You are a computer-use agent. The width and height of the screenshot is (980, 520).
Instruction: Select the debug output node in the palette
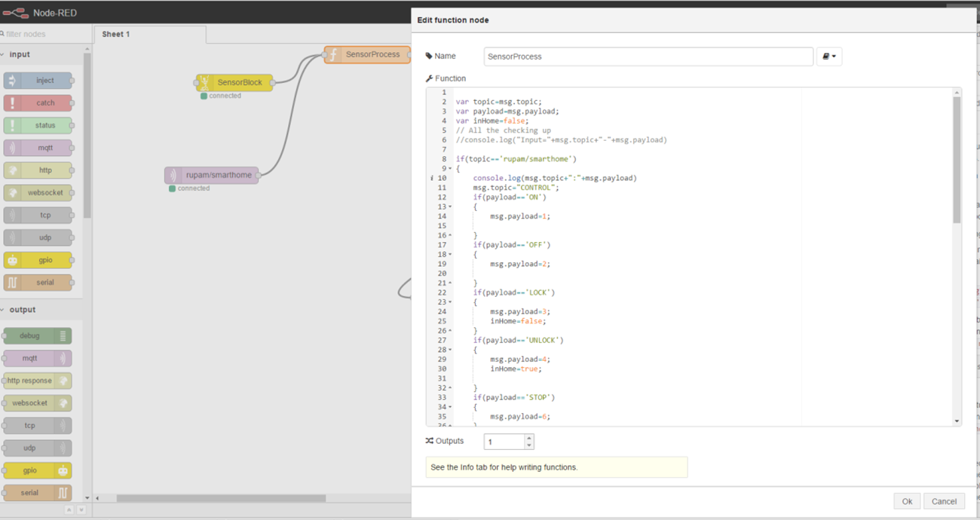(38, 336)
